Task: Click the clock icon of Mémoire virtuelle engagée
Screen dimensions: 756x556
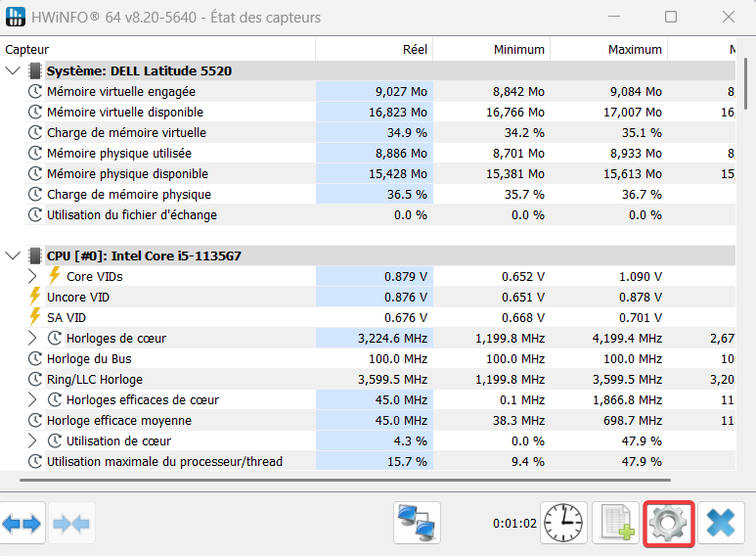Action: tap(34, 91)
